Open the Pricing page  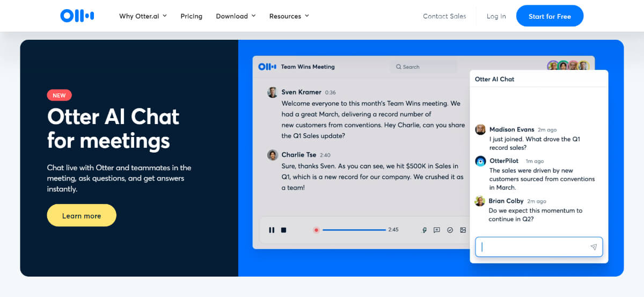[192, 16]
